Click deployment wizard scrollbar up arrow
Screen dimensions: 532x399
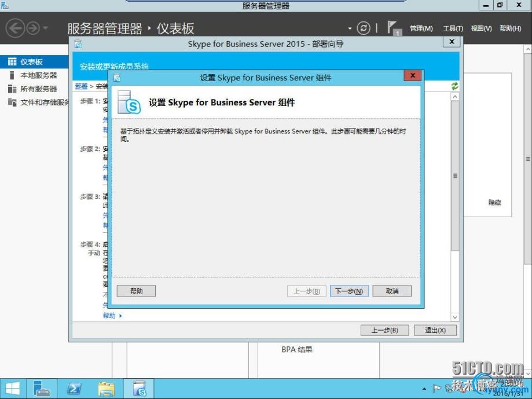pyautogui.click(x=455, y=97)
